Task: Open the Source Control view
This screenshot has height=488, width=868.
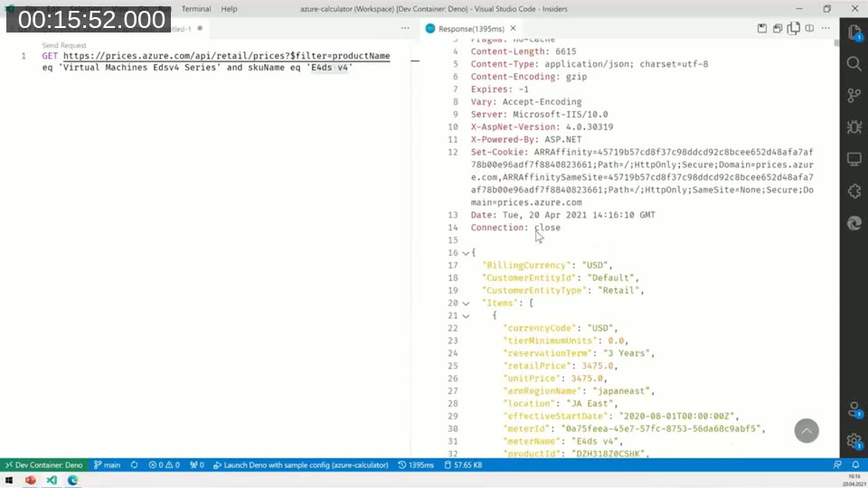Action: 854,96
